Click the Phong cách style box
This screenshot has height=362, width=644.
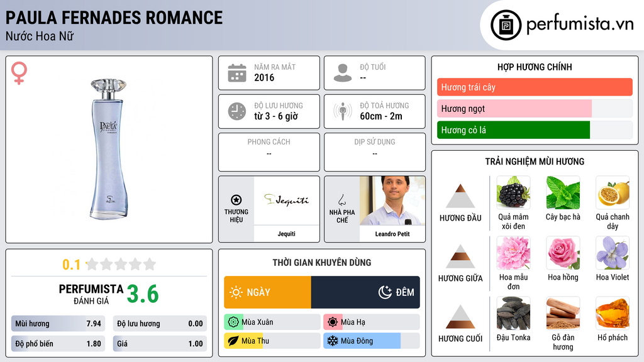coord(269,152)
